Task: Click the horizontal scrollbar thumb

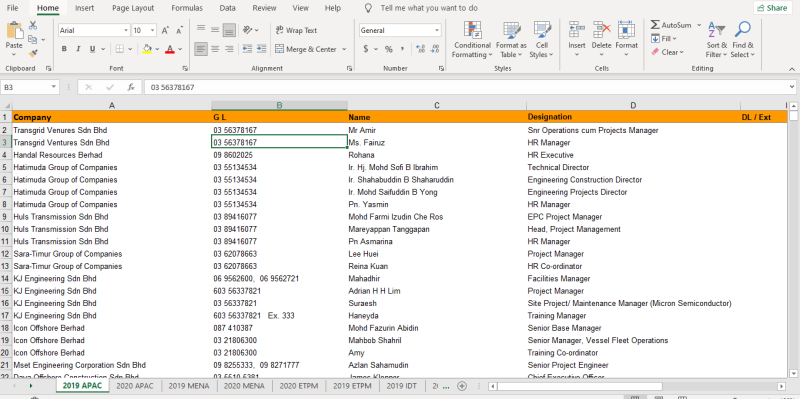Action: click(x=580, y=386)
